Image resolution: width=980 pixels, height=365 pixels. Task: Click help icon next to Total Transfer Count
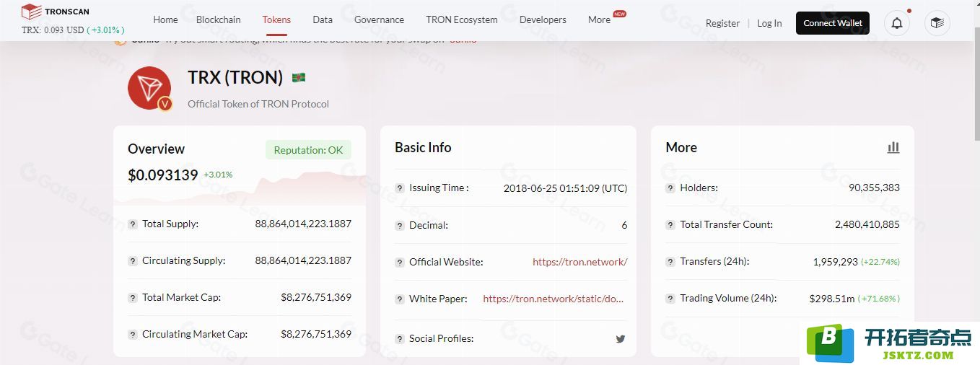coord(670,225)
